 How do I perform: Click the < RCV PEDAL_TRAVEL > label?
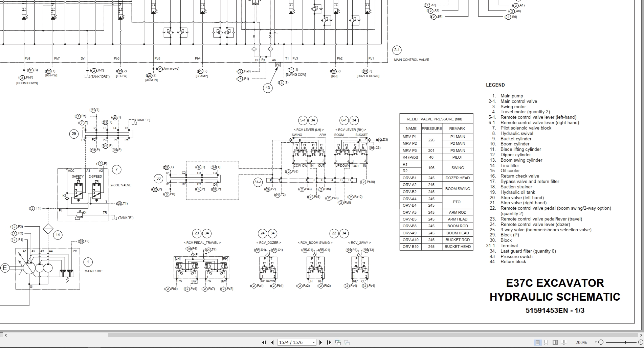click(202, 242)
